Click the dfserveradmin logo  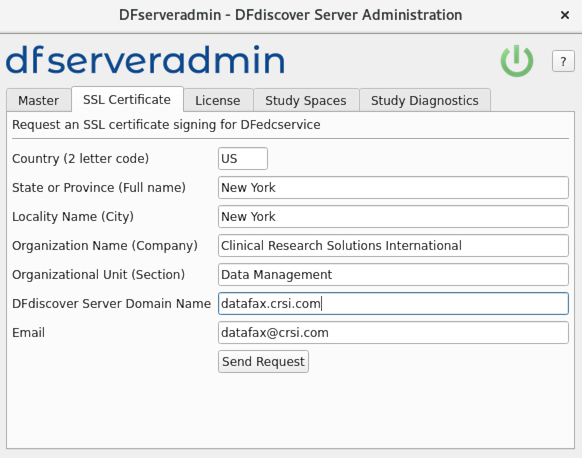[x=146, y=59]
